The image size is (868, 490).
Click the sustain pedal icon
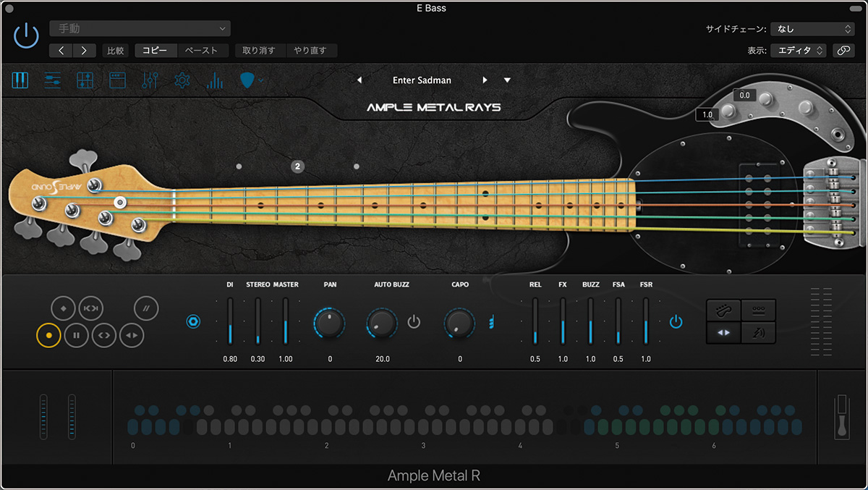pyautogui.click(x=841, y=417)
